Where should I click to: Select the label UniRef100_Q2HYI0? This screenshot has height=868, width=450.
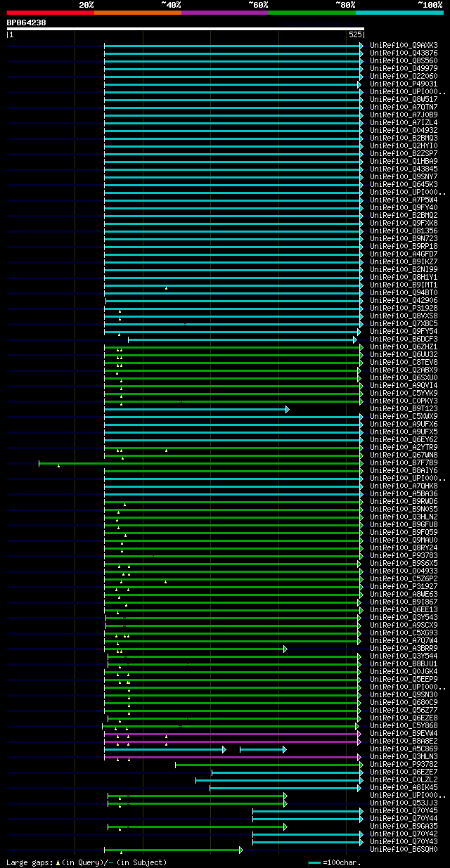[404, 146]
